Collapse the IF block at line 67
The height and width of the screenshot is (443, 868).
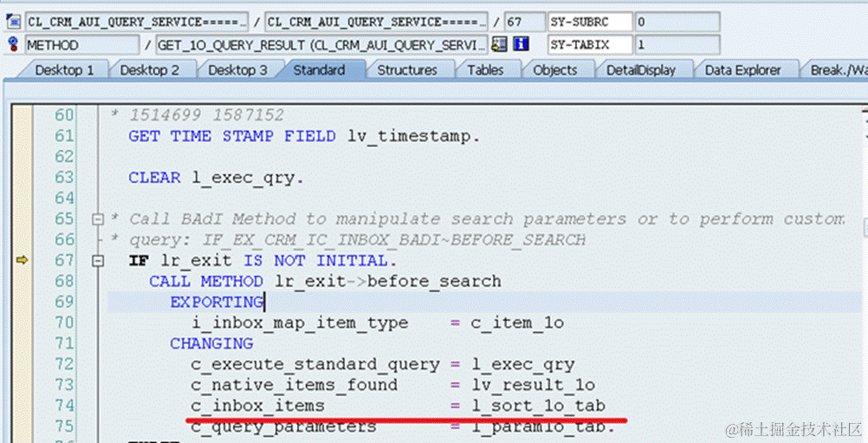(x=97, y=260)
